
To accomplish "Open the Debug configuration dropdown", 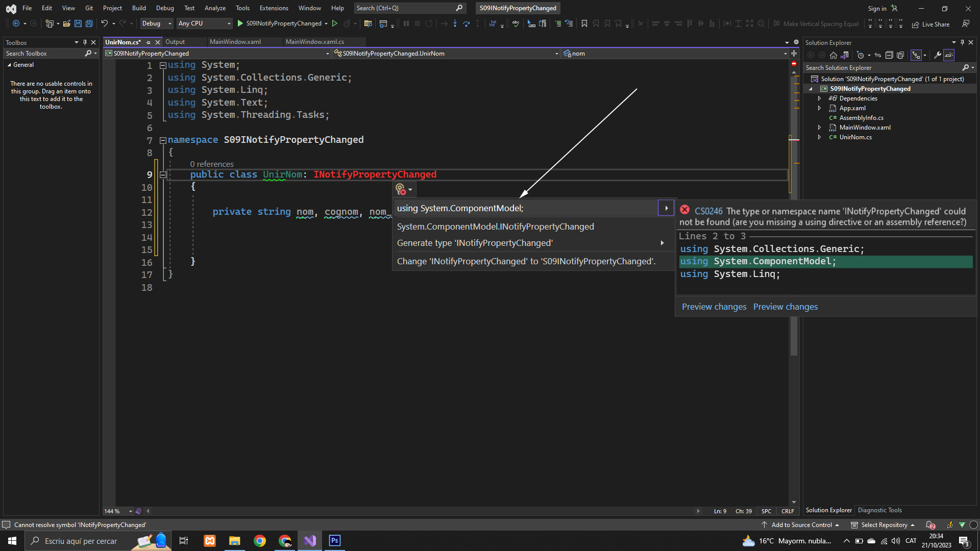I will pos(157,23).
